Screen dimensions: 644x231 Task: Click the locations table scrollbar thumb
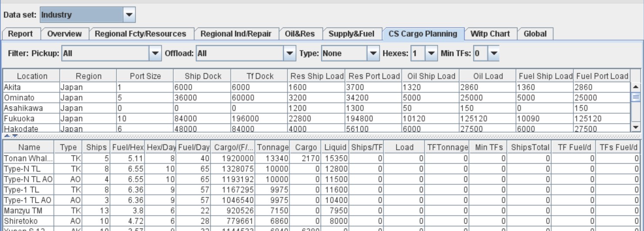tap(636, 97)
